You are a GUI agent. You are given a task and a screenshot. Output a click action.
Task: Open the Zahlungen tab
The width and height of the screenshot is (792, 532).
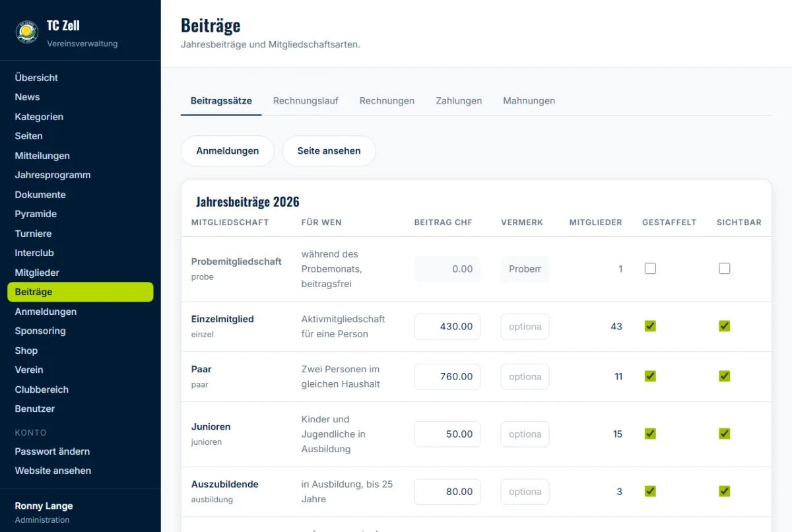click(x=459, y=101)
